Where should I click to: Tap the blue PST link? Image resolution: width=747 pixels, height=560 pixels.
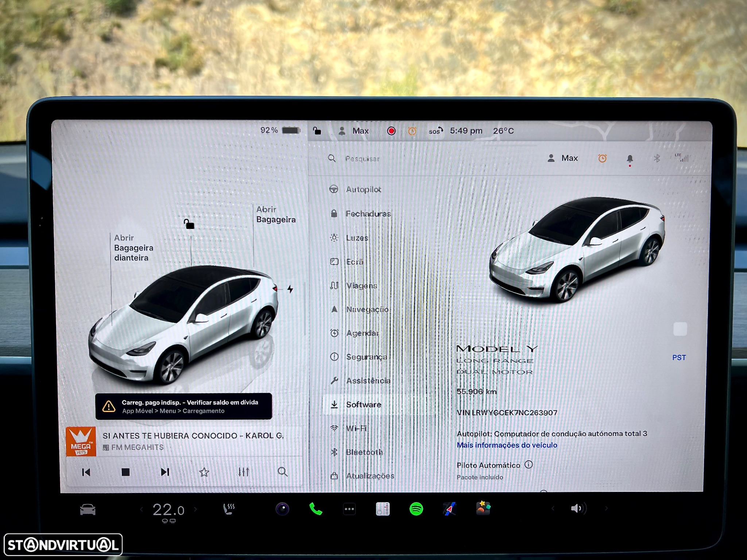679,357
